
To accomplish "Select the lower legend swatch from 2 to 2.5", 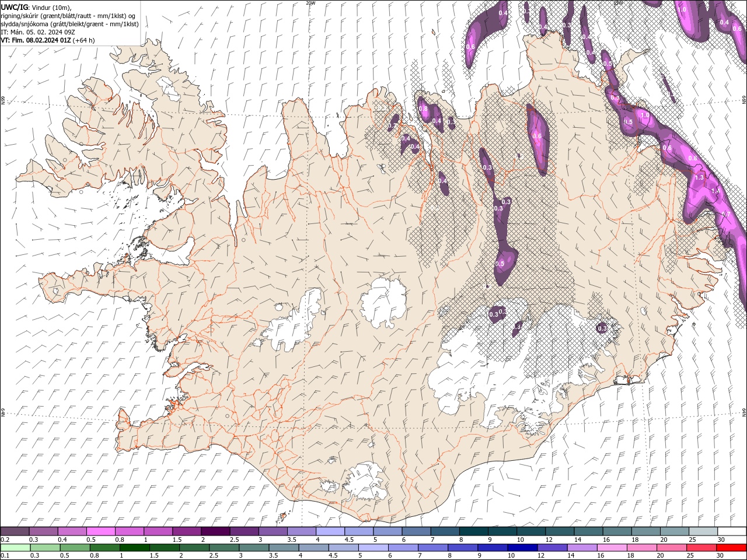I will 194,548.
